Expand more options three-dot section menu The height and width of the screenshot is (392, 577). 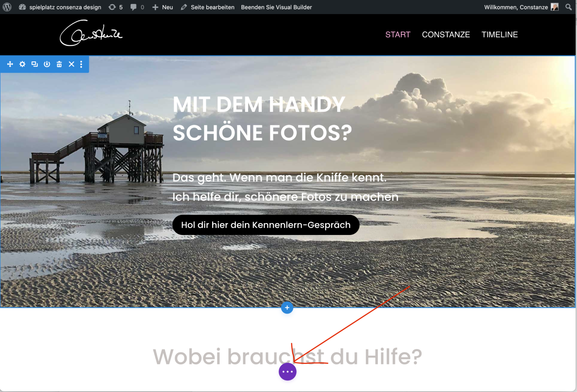pyautogui.click(x=81, y=64)
